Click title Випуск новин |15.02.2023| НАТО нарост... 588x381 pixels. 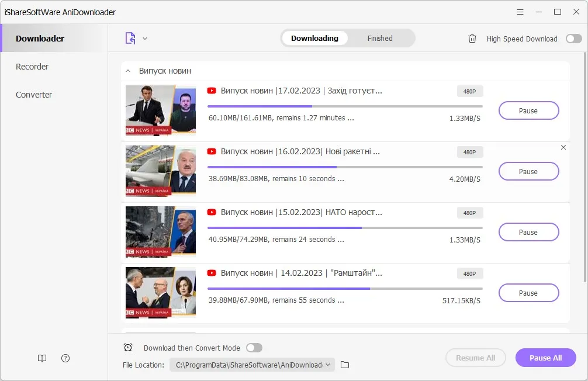(302, 212)
